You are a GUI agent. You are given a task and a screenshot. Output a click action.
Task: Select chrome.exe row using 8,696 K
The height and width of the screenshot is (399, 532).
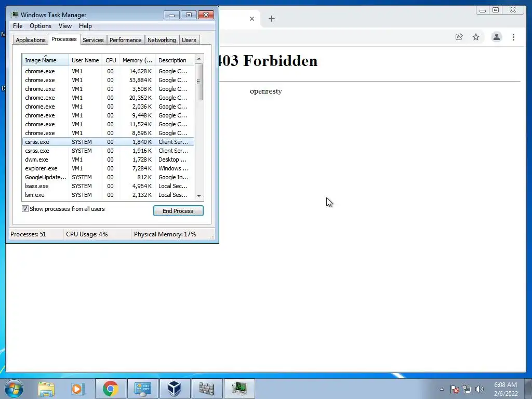click(108, 133)
